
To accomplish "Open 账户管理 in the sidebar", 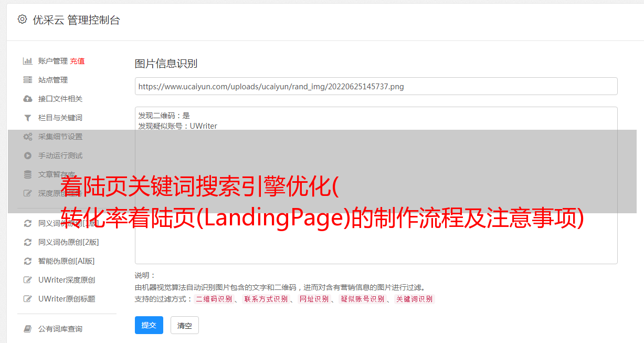I will coord(53,61).
